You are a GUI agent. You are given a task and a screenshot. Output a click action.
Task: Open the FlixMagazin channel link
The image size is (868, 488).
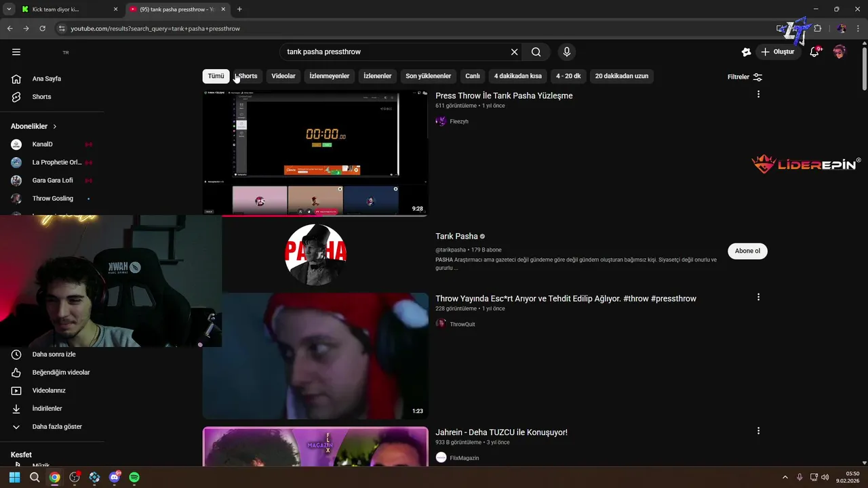[464, 458]
